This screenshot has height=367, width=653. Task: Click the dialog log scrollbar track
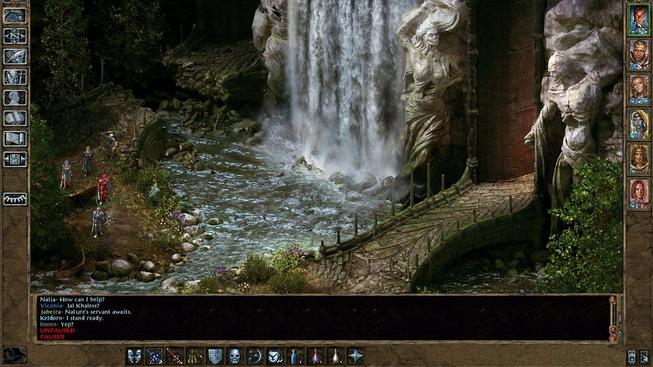pyautogui.click(x=613, y=315)
